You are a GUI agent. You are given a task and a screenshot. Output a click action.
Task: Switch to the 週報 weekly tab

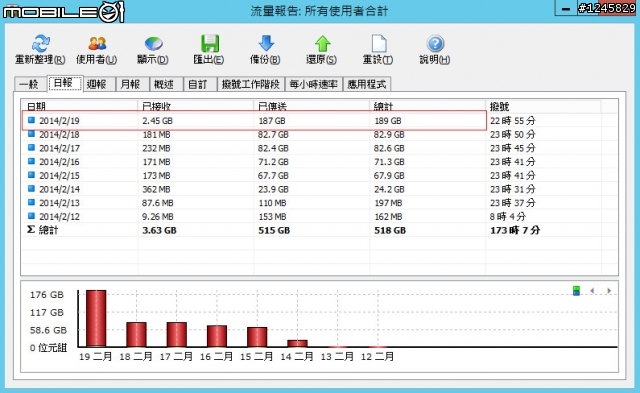tap(98, 84)
